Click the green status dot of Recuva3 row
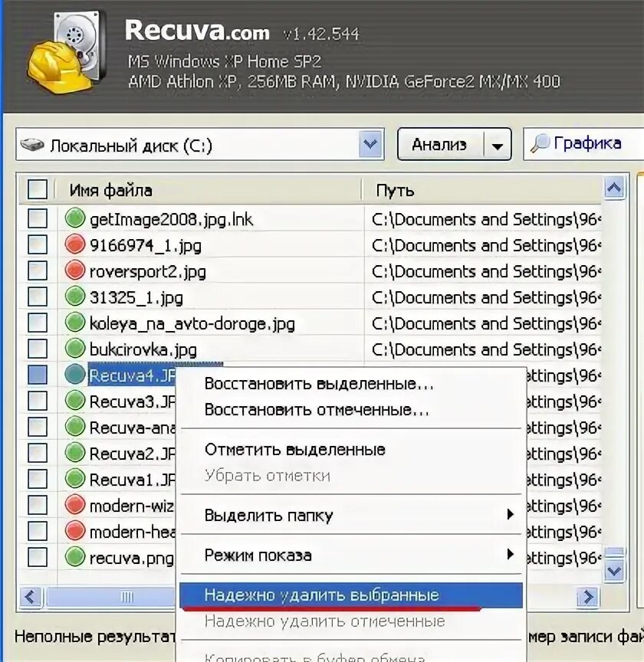The width and height of the screenshot is (644, 662). [75, 401]
